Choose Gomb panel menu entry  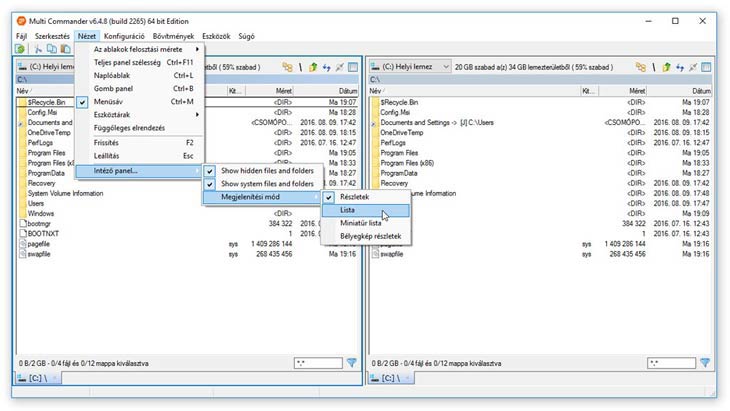coord(140,88)
